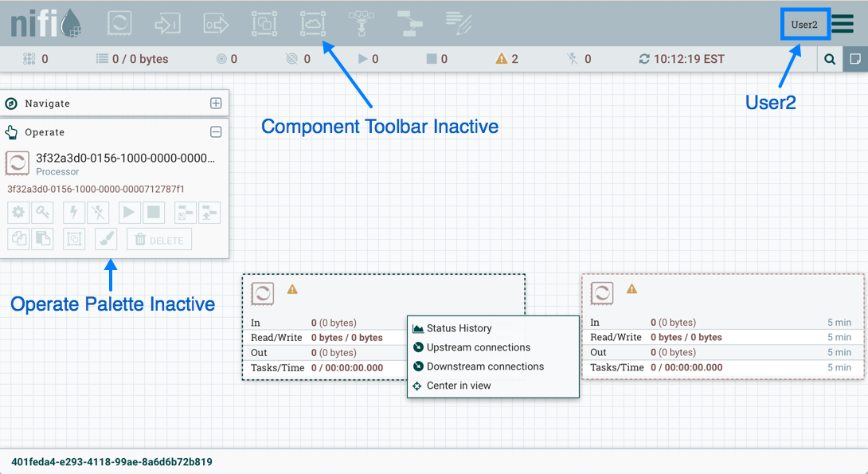868x474 pixels.
Task: Click the Processor icon in the component toolbar
Action: pyautogui.click(x=119, y=23)
